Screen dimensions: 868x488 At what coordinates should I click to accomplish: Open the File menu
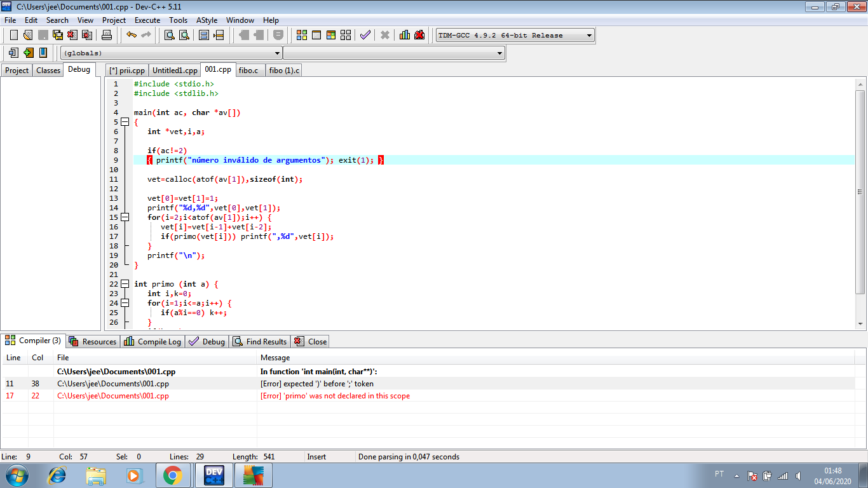(x=10, y=20)
